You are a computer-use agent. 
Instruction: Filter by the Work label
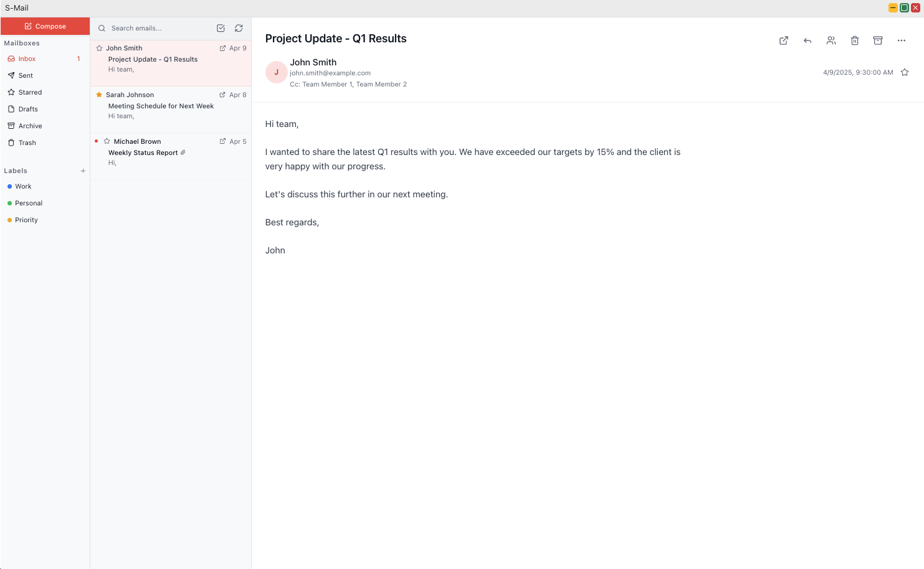coord(23,186)
